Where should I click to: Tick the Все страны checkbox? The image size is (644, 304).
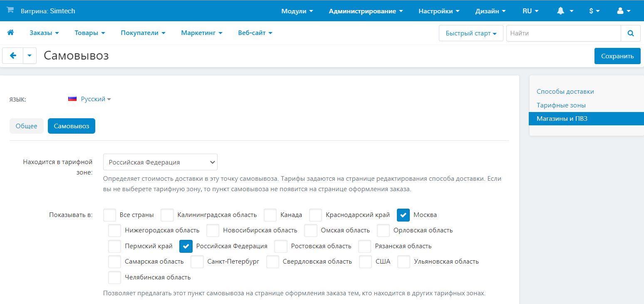pos(110,215)
